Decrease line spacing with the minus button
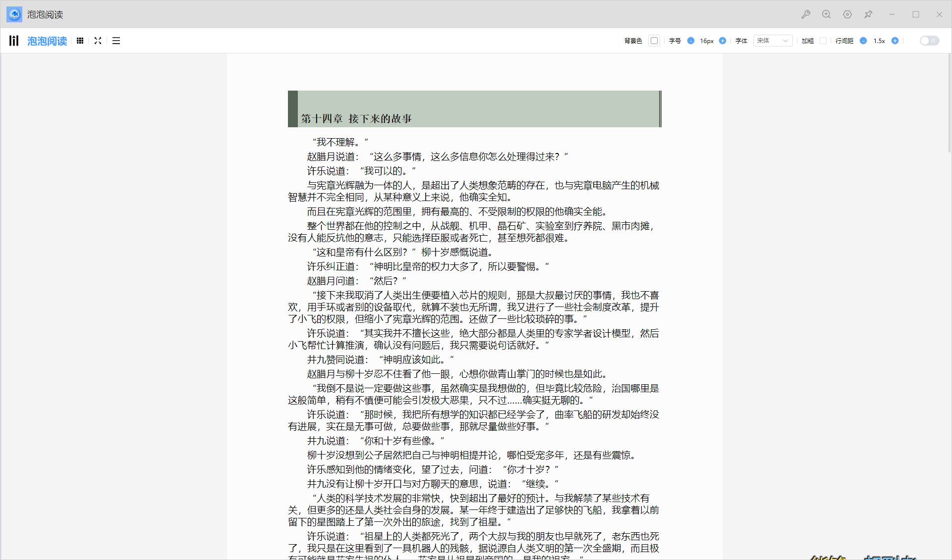Viewport: 952px width, 560px height. tap(863, 41)
